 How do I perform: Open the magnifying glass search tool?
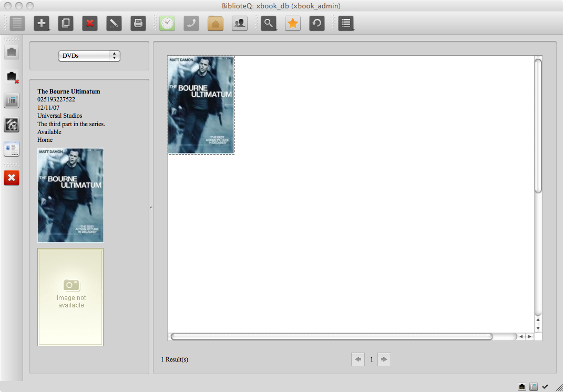[x=269, y=23]
